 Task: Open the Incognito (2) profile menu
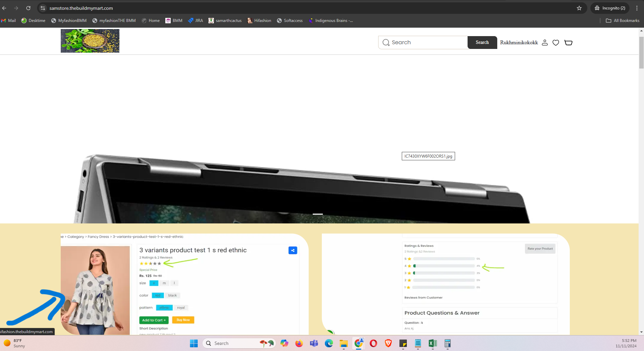[610, 8]
